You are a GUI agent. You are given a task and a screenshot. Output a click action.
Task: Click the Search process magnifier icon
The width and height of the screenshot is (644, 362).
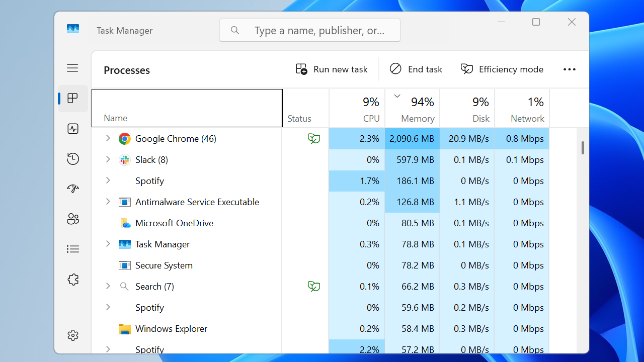click(124, 287)
